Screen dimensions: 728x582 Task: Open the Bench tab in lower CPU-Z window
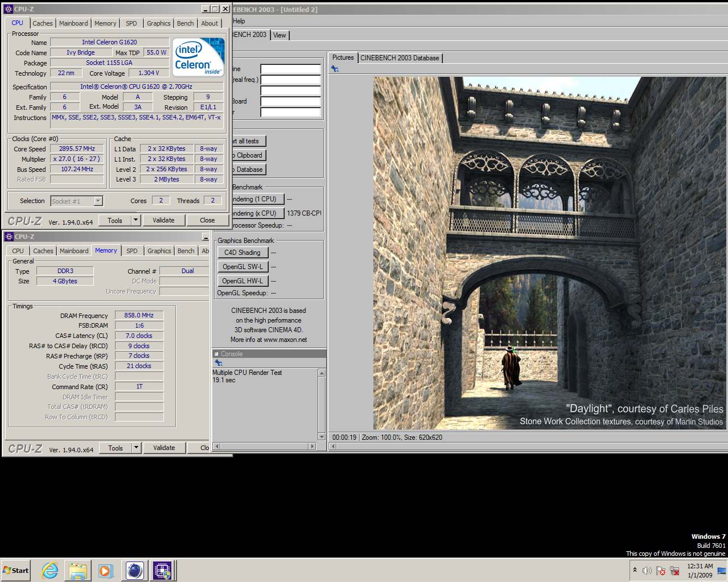[x=186, y=251]
